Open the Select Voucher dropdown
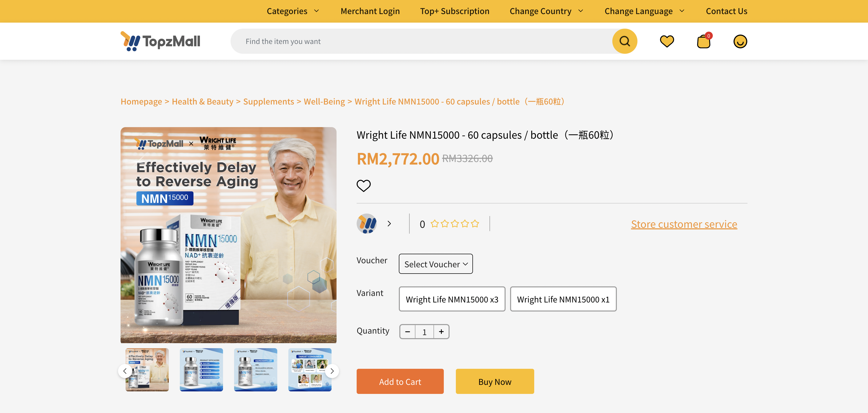The width and height of the screenshot is (868, 413). coord(436,264)
